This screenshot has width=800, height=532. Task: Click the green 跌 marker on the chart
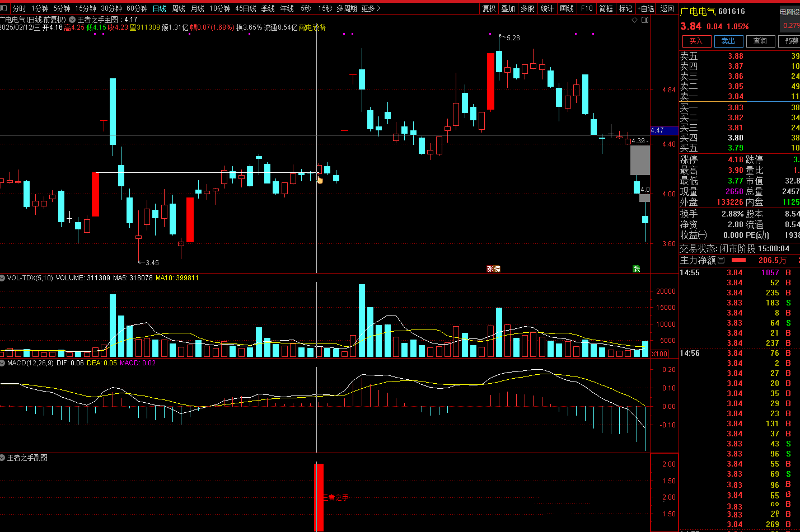click(x=636, y=269)
